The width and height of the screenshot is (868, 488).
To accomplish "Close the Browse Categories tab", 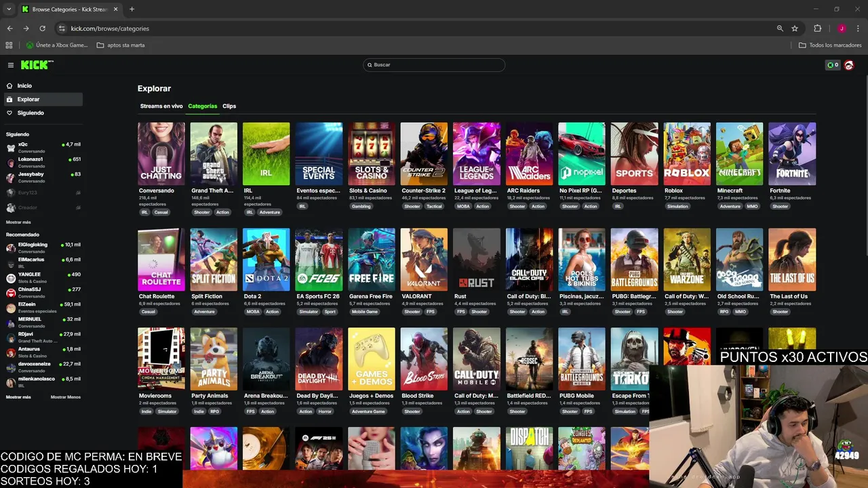I will tap(115, 9).
